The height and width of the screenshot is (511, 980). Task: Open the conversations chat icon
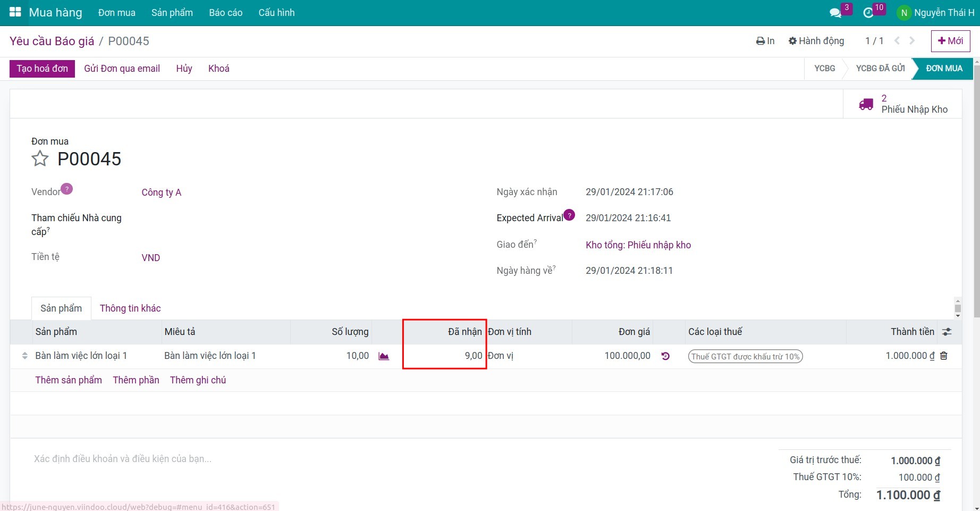point(835,13)
